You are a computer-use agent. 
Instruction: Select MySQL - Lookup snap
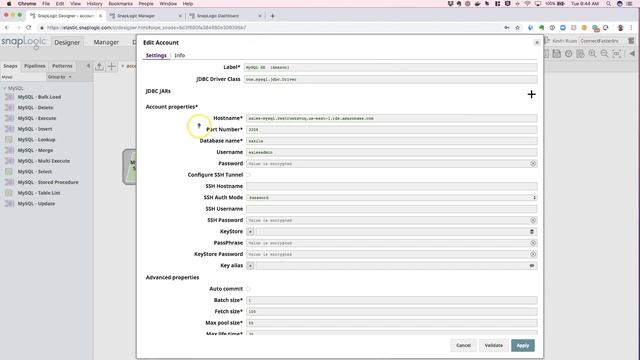[x=36, y=140]
